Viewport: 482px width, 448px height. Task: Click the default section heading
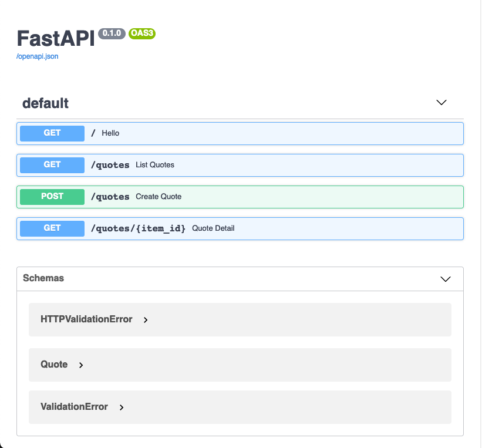tap(45, 103)
